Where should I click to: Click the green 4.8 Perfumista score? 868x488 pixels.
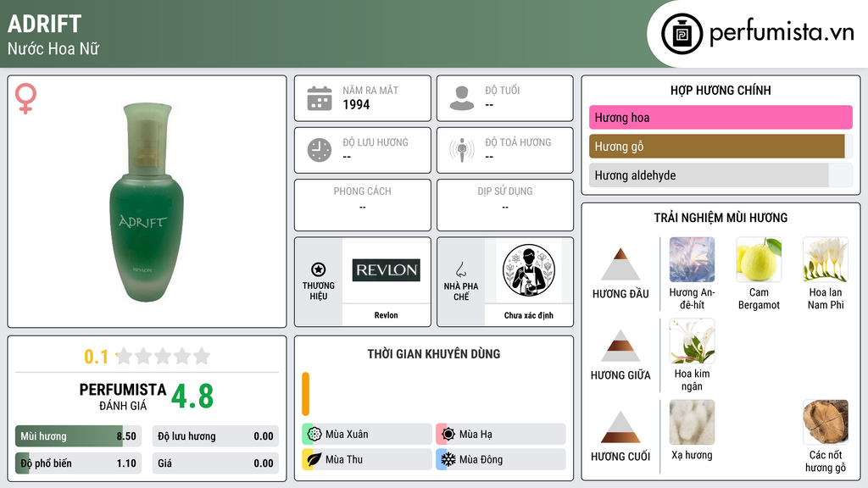[192, 396]
